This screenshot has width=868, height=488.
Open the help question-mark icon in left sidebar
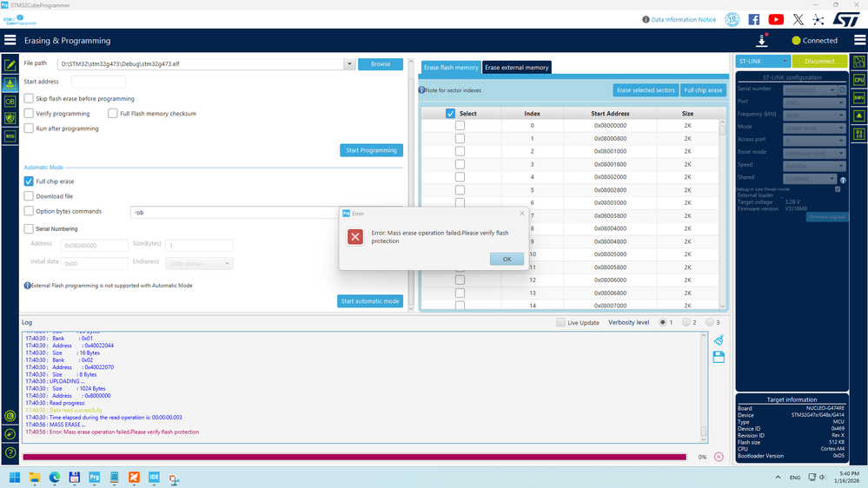pos(10,452)
